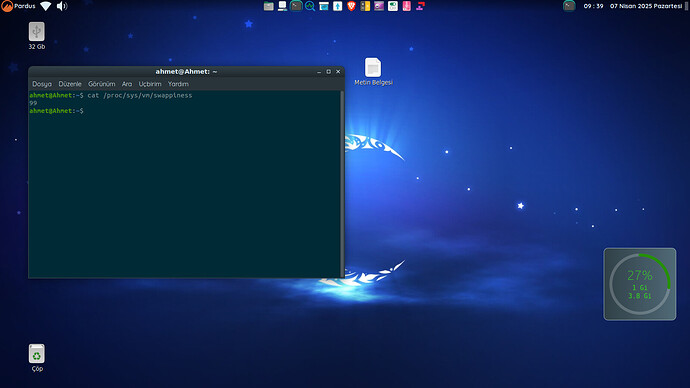The width and height of the screenshot is (690, 388).
Task: Click the blue window launcher icon
Action: click(x=324, y=6)
